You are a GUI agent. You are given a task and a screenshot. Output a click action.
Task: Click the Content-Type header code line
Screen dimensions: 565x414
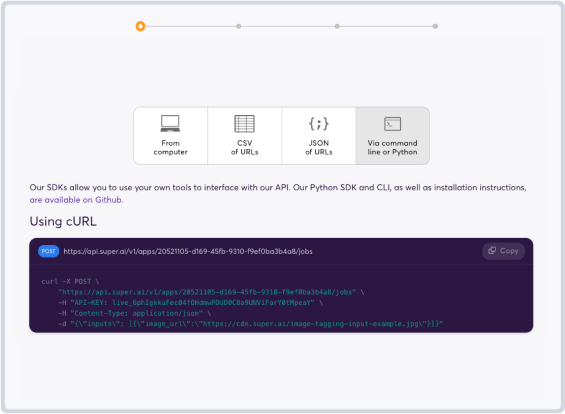pos(134,313)
